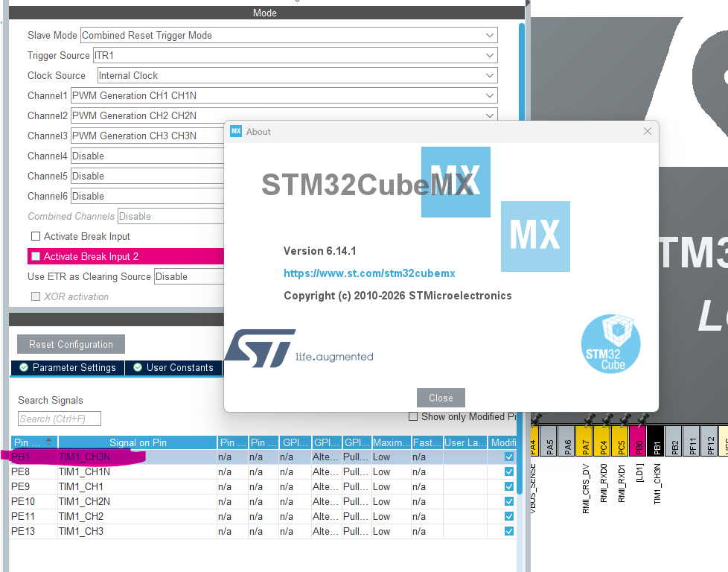Click the STM32 Cube round logo
The height and width of the screenshot is (572, 728).
610,344
